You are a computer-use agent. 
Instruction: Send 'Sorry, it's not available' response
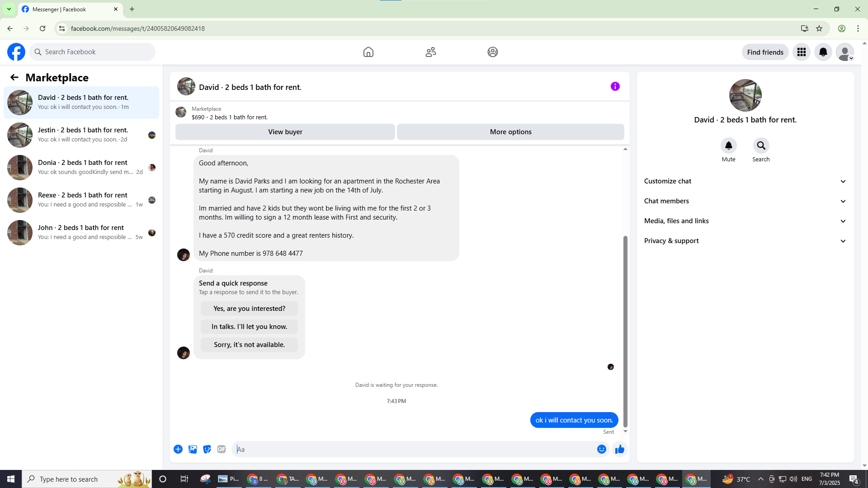point(249,345)
